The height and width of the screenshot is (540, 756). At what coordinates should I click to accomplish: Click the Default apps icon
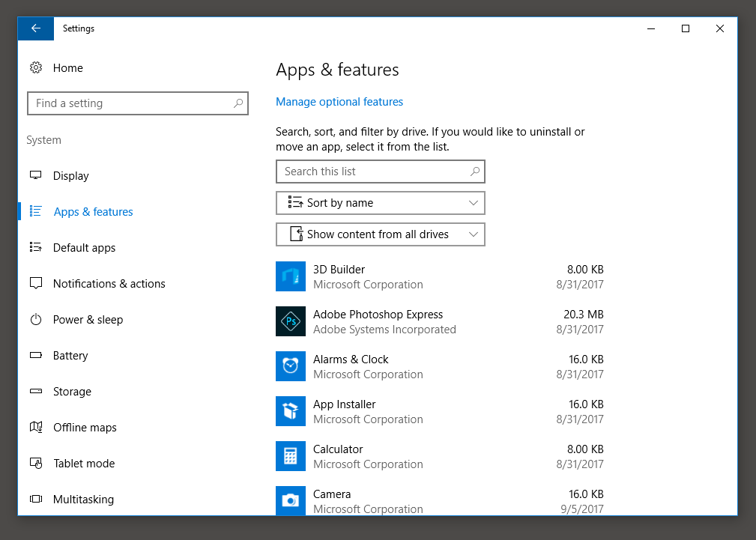click(x=36, y=247)
